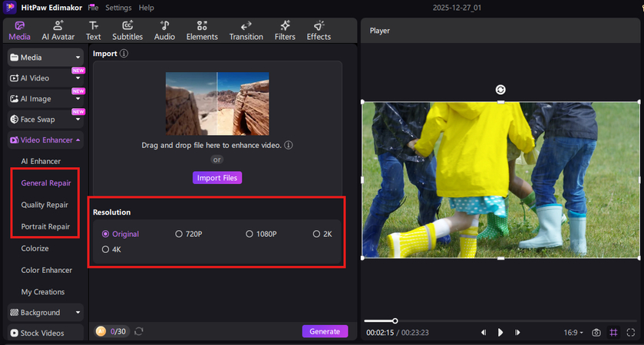Step to next frame

pyautogui.click(x=517, y=332)
